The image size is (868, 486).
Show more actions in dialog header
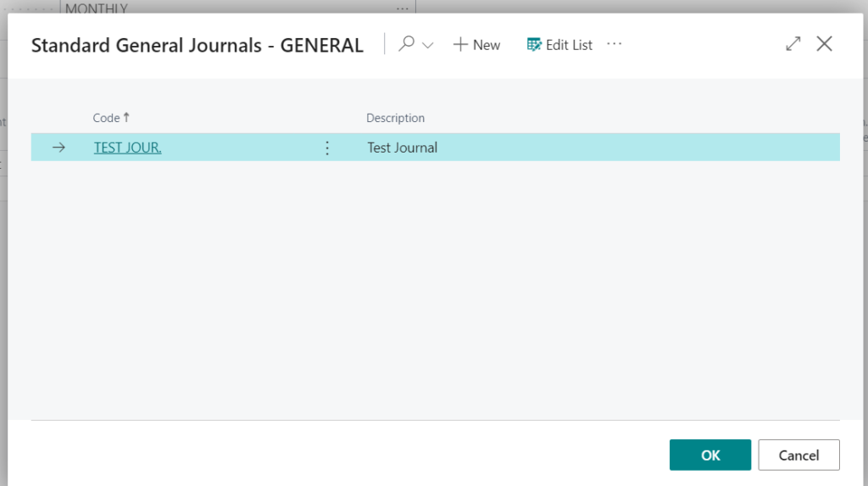tap(614, 44)
